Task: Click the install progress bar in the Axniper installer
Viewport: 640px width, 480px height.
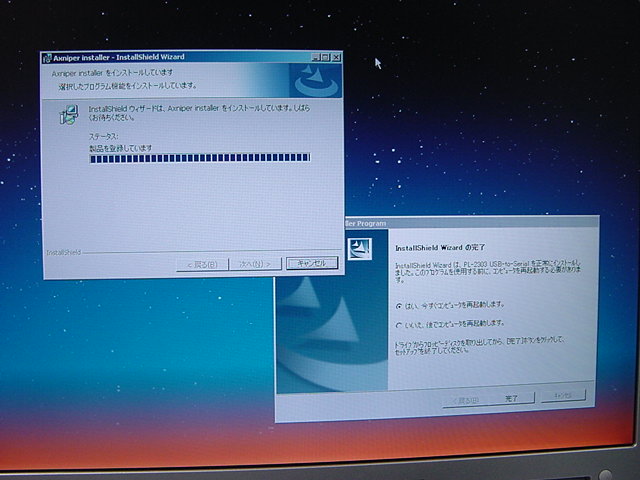Action: [200, 158]
